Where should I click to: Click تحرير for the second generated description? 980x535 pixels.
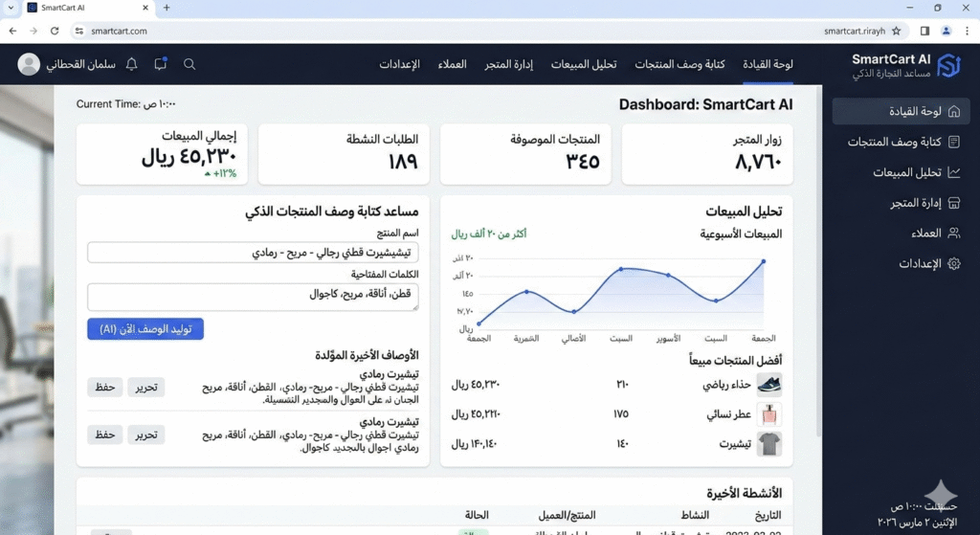pyautogui.click(x=146, y=435)
